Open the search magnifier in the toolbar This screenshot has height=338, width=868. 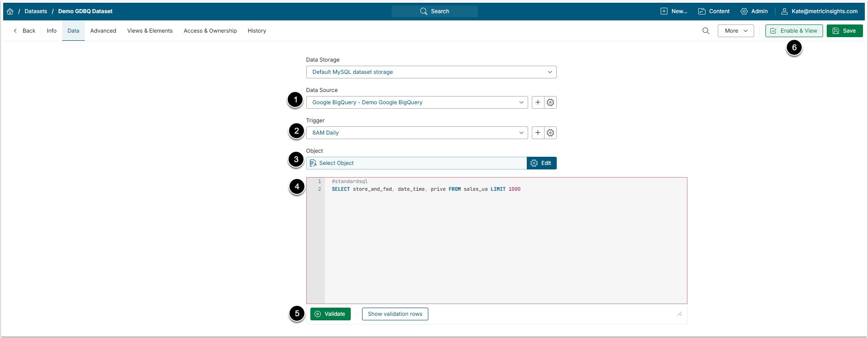tap(706, 31)
